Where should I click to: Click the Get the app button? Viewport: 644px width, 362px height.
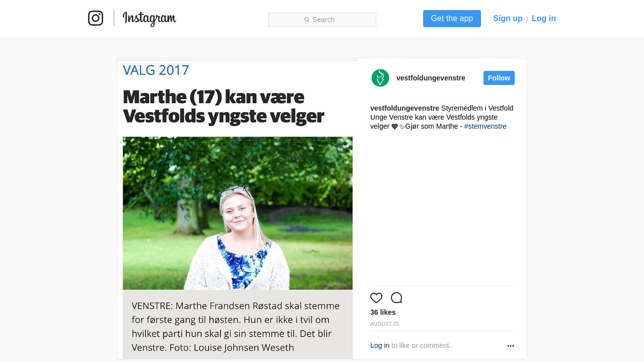tap(452, 19)
